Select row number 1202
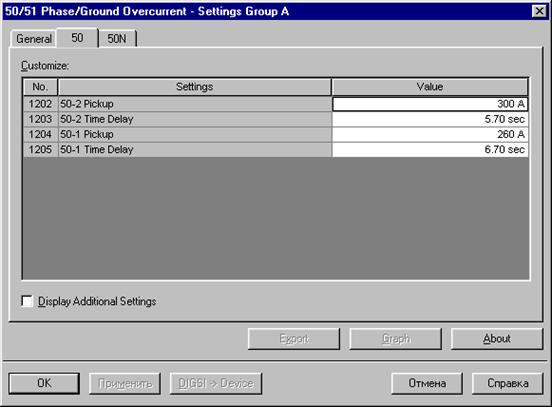The width and height of the screenshot is (552, 407). (40, 104)
